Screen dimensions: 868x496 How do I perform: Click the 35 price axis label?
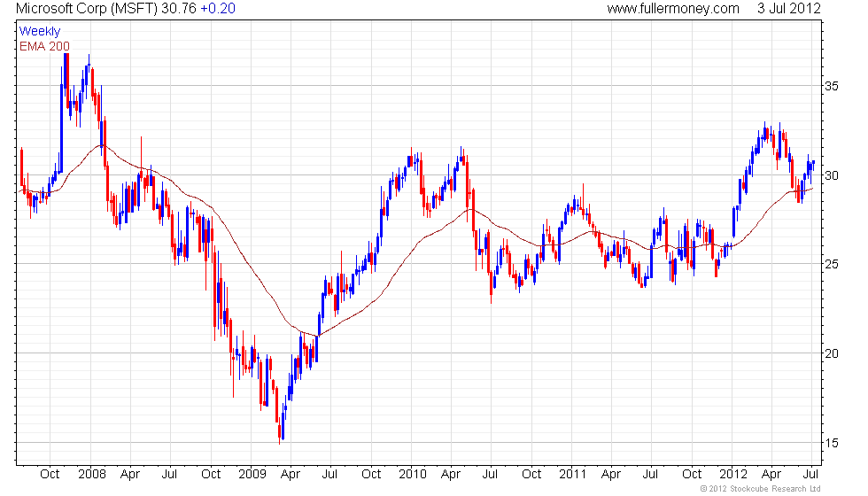832,87
